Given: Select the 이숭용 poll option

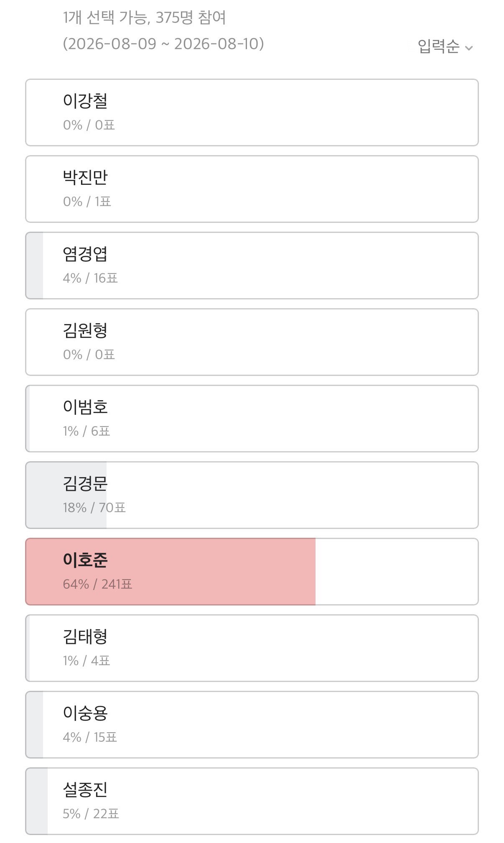Looking at the screenshot, I should 252,725.
